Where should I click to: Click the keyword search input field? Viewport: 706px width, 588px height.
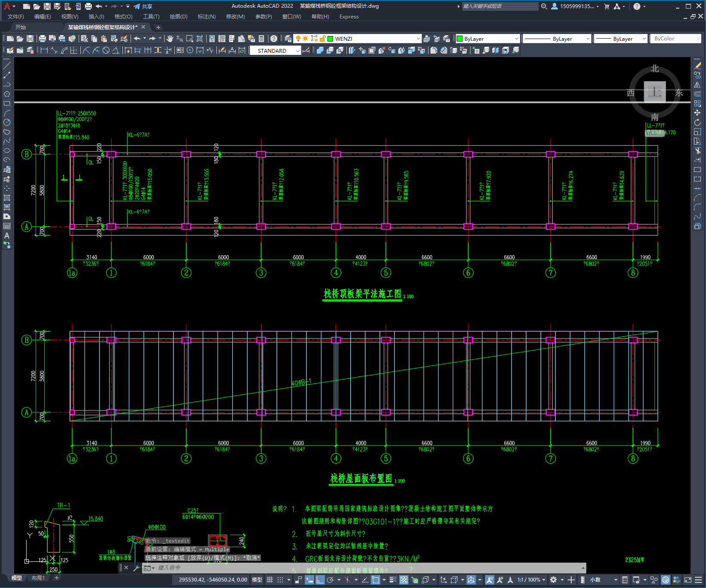(500, 6)
